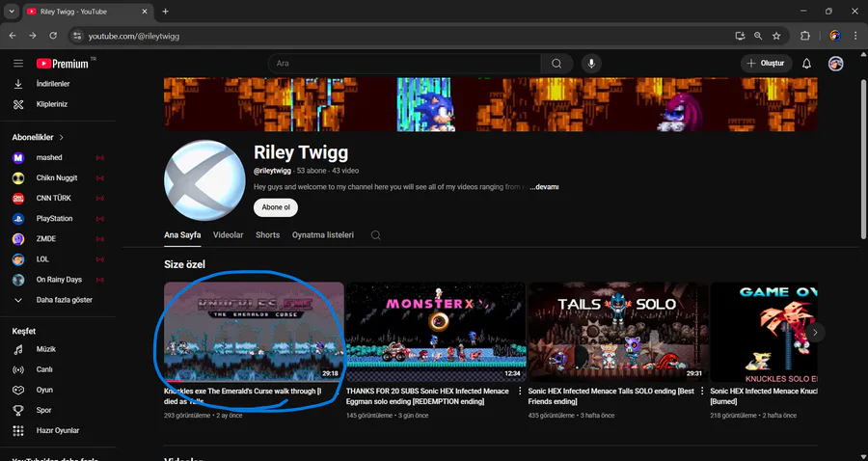Open İndirilenler downloads icon

[18, 84]
